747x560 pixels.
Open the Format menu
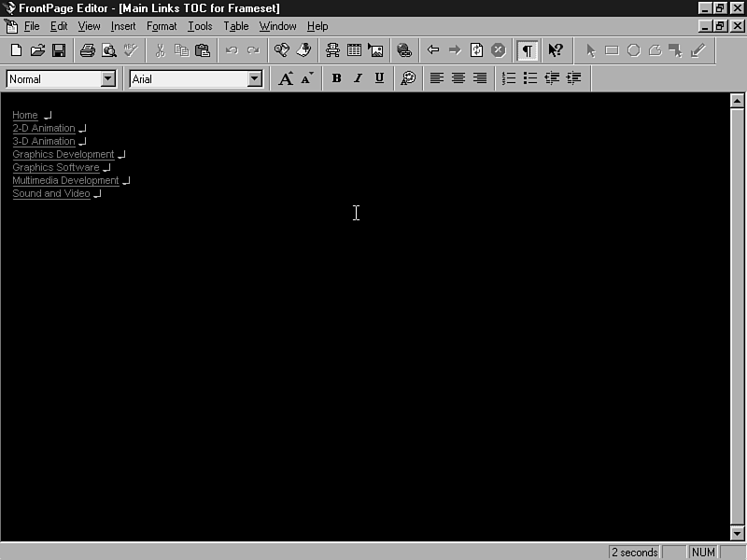point(162,26)
